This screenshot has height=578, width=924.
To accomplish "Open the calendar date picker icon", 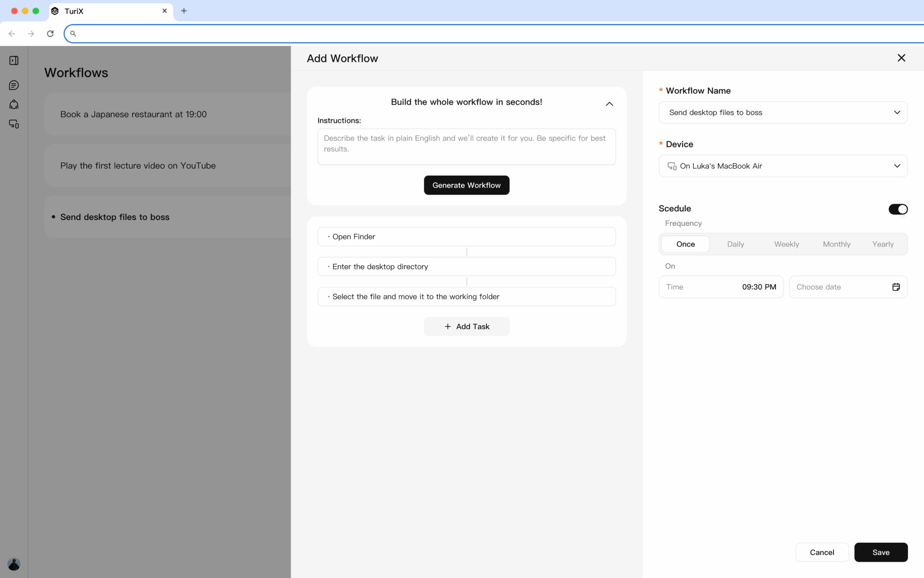I will [x=896, y=287].
